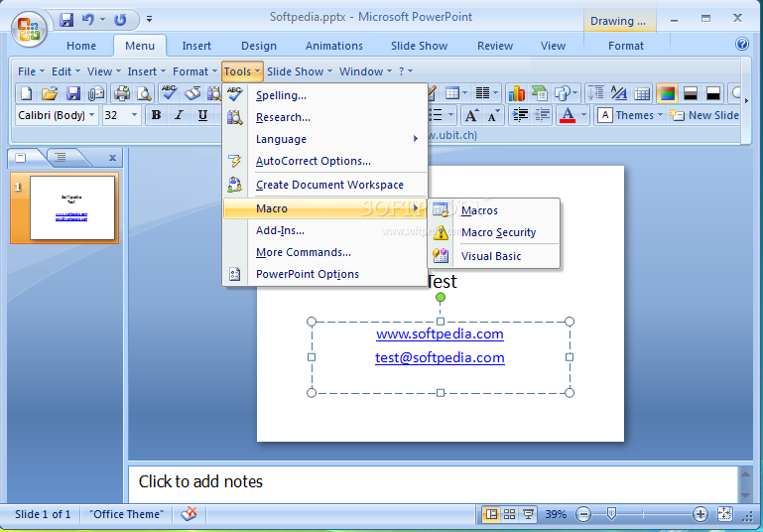Switch to Normal view in status bar
Viewport: 763px width, 532px height.
pyautogui.click(x=491, y=514)
